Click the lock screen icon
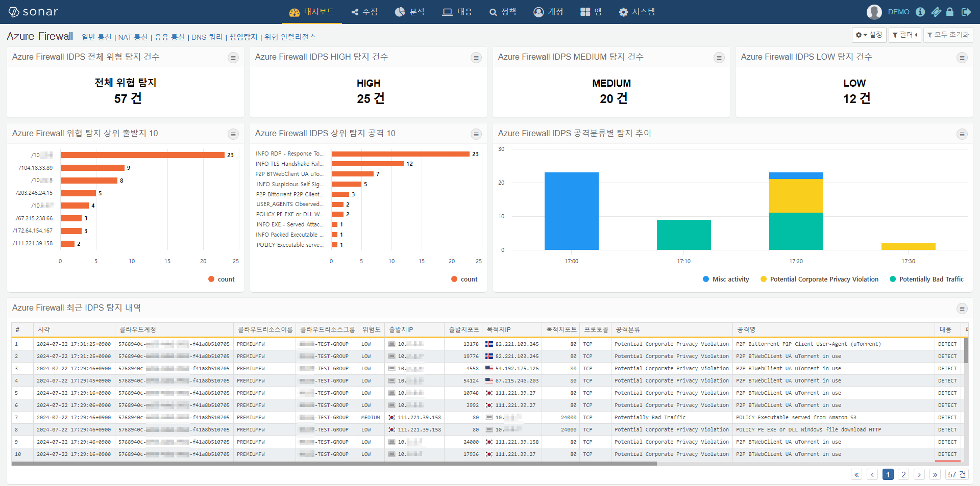980x486 pixels. [x=949, y=12]
